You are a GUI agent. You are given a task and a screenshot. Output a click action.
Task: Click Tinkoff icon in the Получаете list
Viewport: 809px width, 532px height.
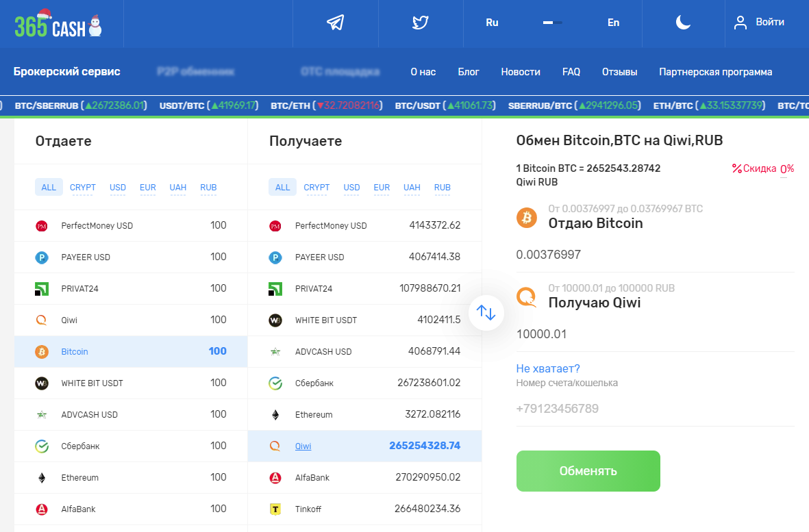[x=275, y=509]
